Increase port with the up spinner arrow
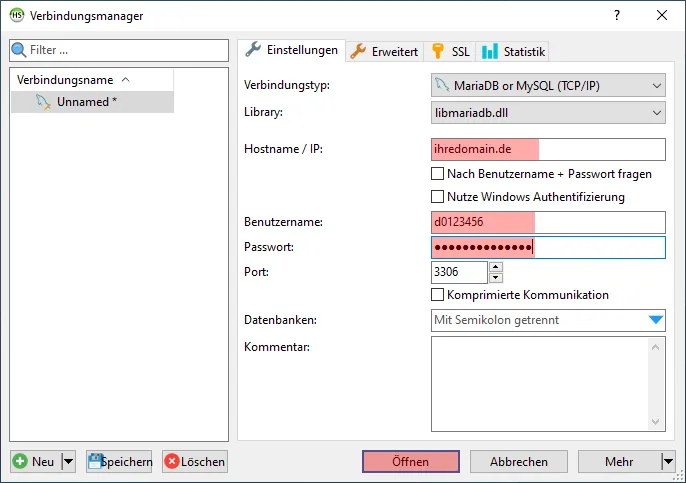Screen dimensions: 686x483 pyautogui.click(x=496, y=267)
